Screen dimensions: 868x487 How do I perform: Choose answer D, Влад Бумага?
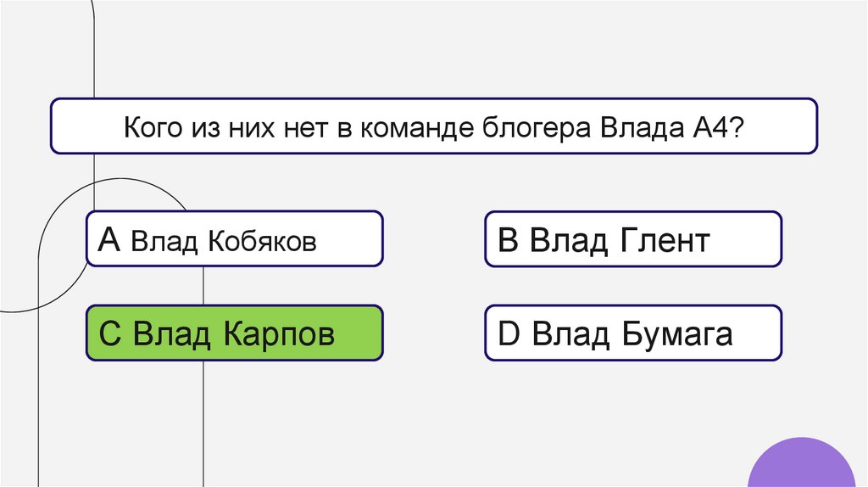tap(632, 333)
